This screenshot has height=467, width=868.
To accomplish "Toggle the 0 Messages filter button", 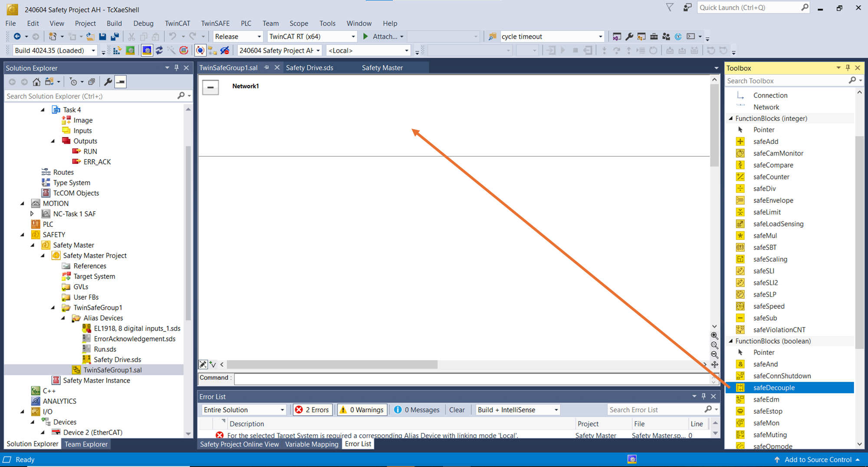I will pyautogui.click(x=417, y=410).
